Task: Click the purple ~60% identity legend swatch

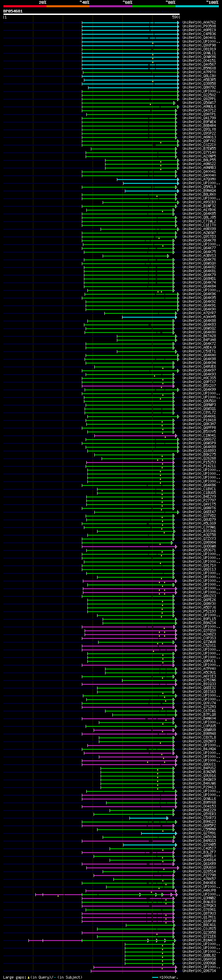Action: point(111,6)
